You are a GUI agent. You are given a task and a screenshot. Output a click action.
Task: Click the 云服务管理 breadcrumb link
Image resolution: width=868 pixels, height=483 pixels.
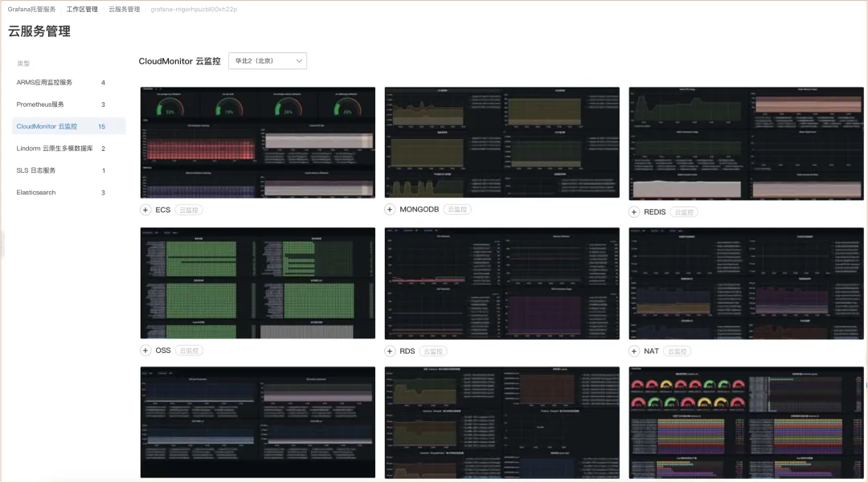pos(124,10)
